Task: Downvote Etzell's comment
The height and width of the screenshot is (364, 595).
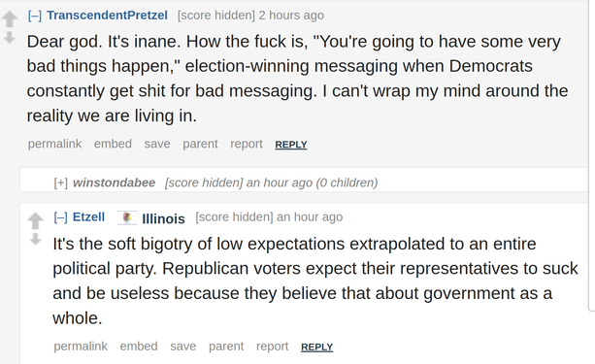Action: [35, 239]
